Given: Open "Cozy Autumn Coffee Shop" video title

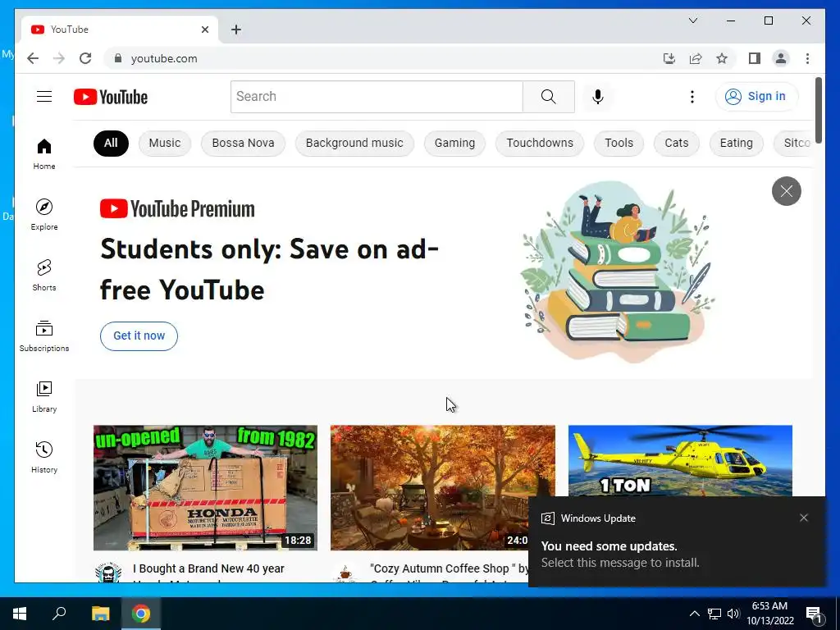Looking at the screenshot, I should tap(449, 568).
